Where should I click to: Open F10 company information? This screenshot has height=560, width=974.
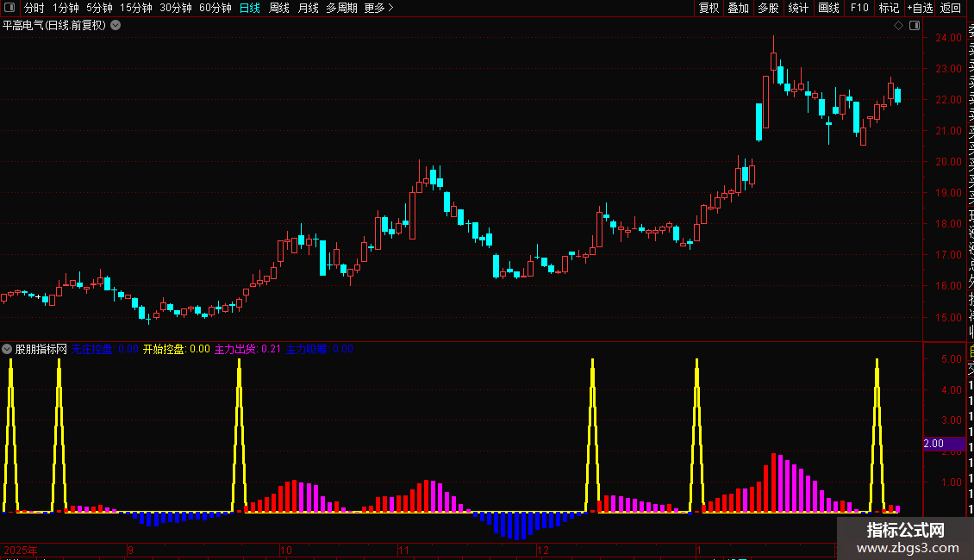(x=859, y=8)
